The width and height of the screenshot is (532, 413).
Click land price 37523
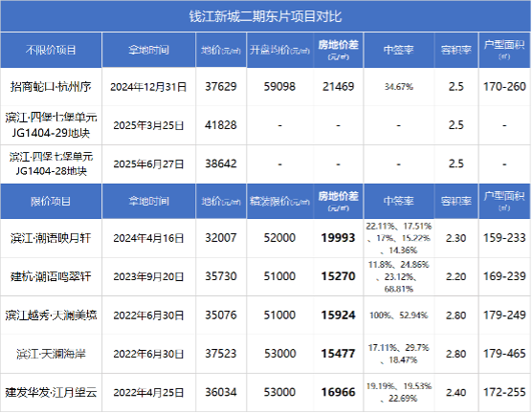pyautogui.click(x=221, y=354)
